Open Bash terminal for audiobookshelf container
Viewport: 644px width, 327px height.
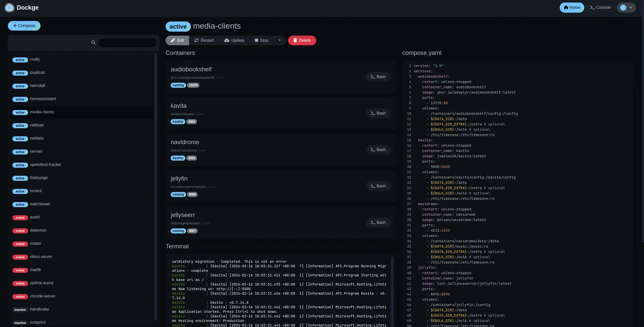[x=378, y=77]
